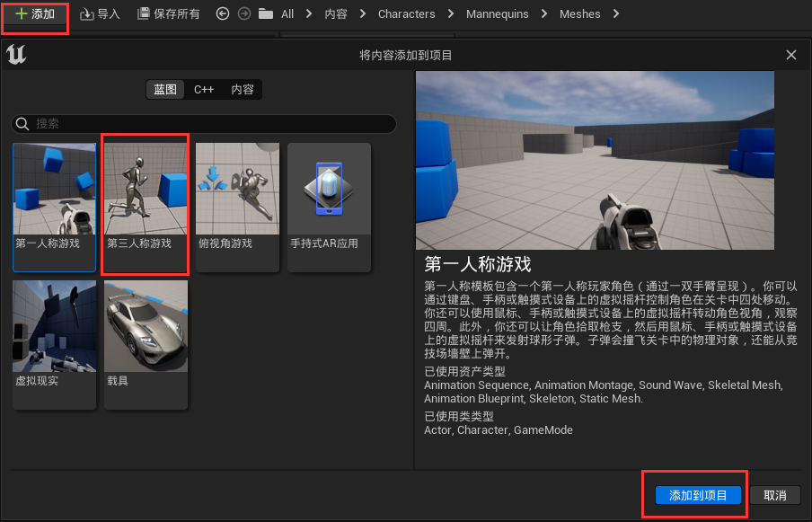Select the 手持式AR应用 template
This screenshot has width=812, height=522.
pyautogui.click(x=329, y=208)
